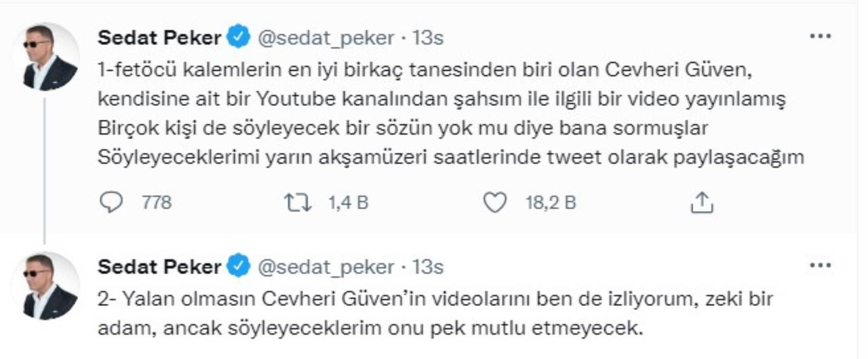Image resolution: width=868 pixels, height=359 pixels.
Task: Click the reply speech bubble icon
Action: click(x=111, y=202)
